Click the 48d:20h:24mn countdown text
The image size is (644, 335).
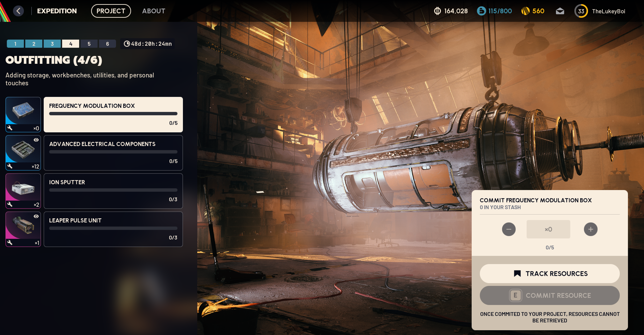click(152, 44)
